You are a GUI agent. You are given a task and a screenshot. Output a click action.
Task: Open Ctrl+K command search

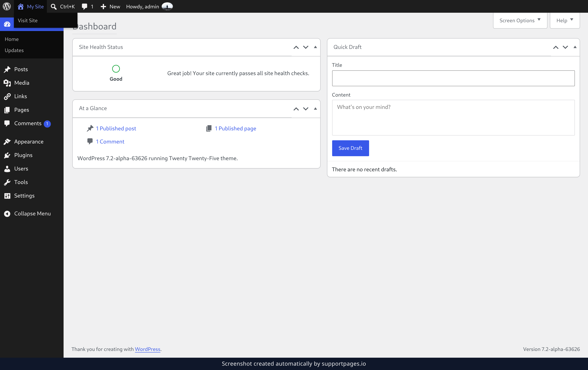tap(63, 7)
